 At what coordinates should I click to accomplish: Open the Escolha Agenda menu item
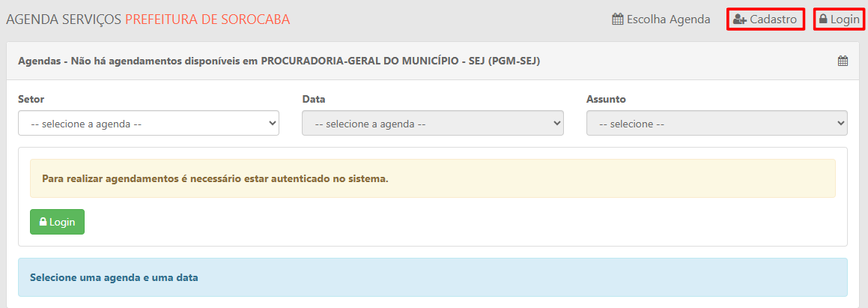[x=661, y=19]
